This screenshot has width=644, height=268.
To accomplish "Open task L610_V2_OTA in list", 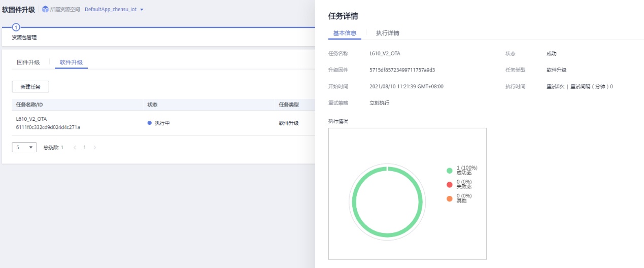I will pos(31,119).
